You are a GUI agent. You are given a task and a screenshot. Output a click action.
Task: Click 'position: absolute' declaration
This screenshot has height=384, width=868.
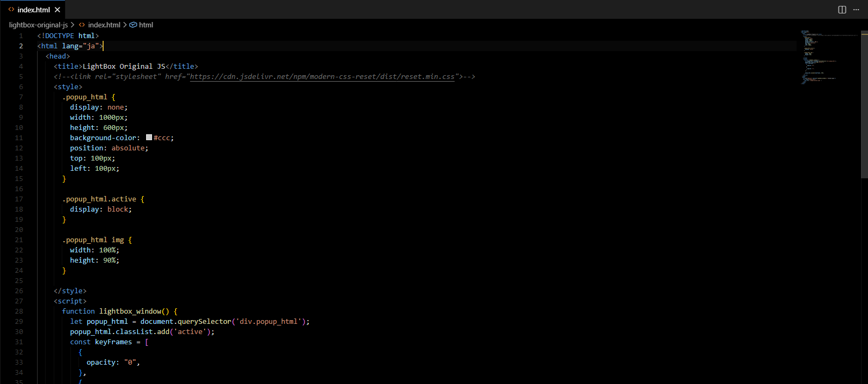(x=109, y=148)
